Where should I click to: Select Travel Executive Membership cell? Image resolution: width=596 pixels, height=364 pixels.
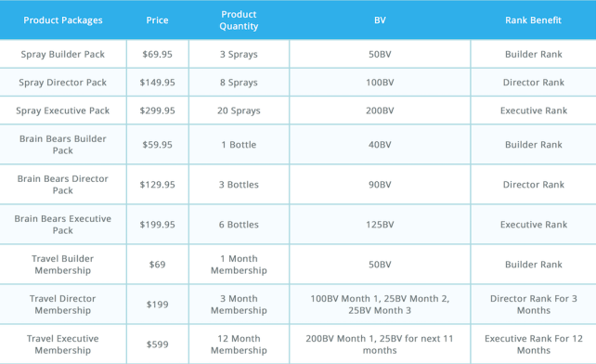tap(63, 344)
